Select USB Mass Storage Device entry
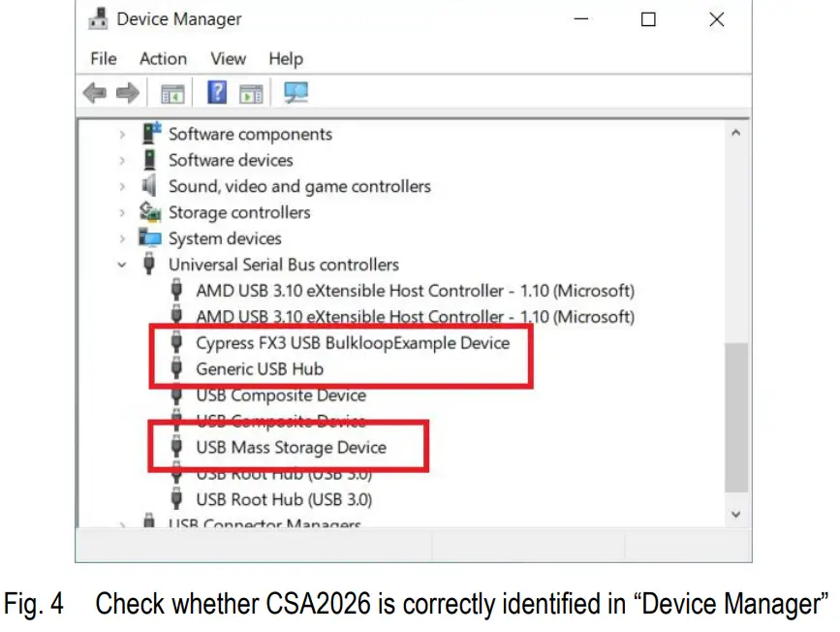This screenshot has width=840, height=632. (x=291, y=447)
